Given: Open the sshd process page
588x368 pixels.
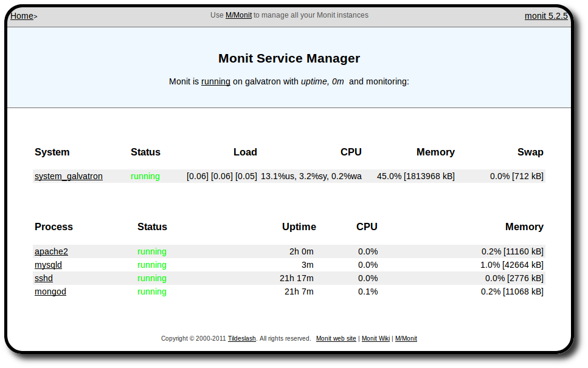Looking at the screenshot, I should (44, 279).
